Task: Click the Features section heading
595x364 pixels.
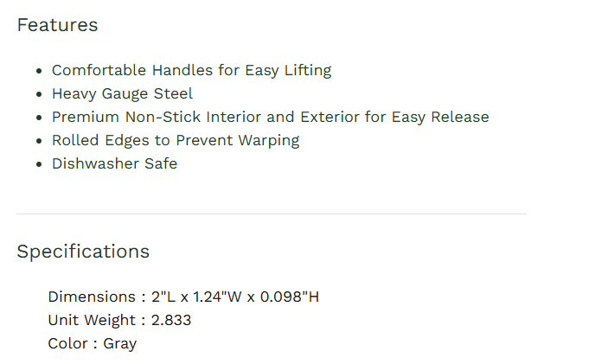Action: [57, 25]
